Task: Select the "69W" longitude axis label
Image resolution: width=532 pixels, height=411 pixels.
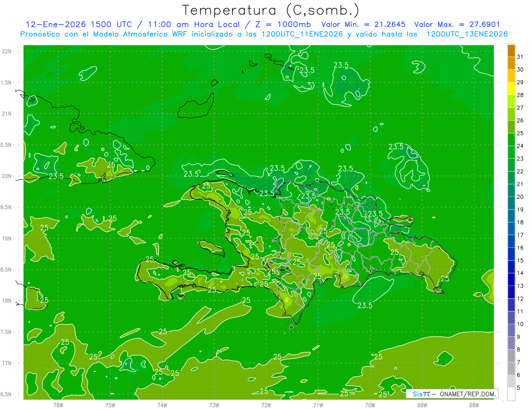Action: pos(422,405)
